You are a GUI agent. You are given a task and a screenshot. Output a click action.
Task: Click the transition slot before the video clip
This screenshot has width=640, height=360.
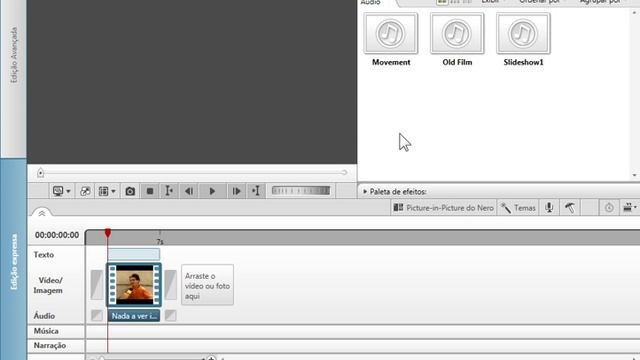point(97,285)
